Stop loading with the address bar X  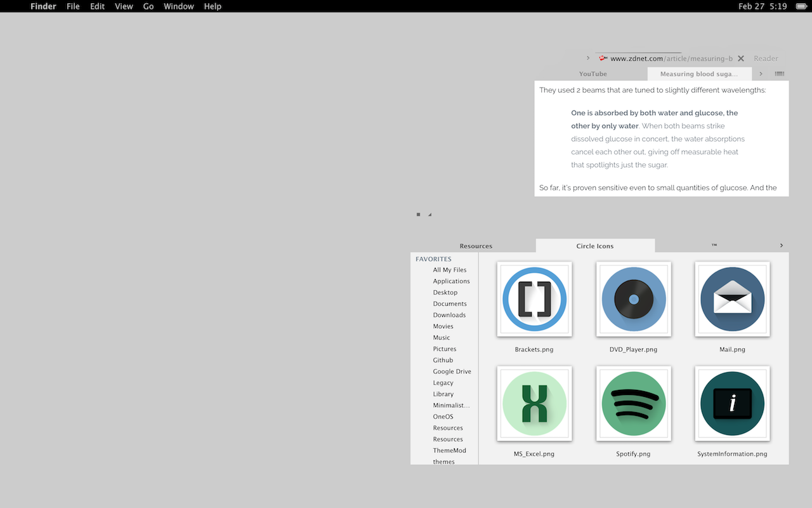pyautogui.click(x=740, y=58)
